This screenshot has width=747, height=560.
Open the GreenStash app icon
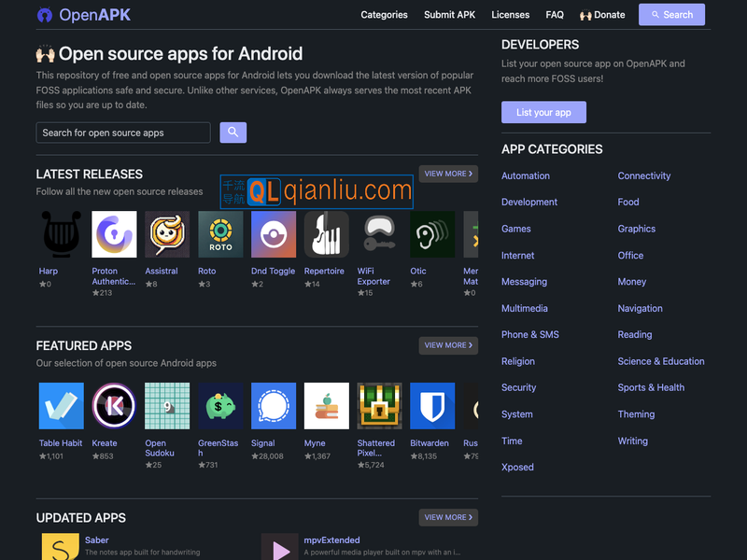coord(220,406)
